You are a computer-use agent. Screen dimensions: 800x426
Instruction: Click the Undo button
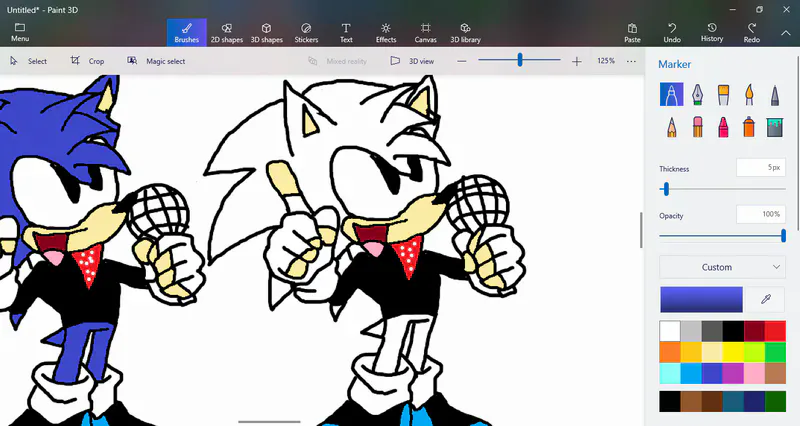click(672, 33)
